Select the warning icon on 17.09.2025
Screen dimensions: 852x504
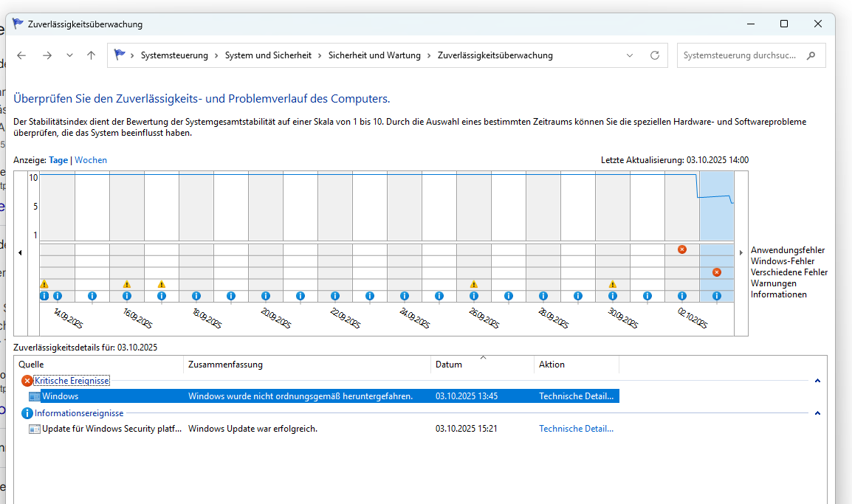pos(162,284)
